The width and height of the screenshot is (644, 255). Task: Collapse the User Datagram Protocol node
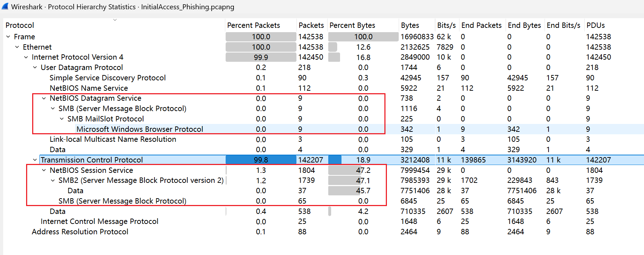point(35,67)
